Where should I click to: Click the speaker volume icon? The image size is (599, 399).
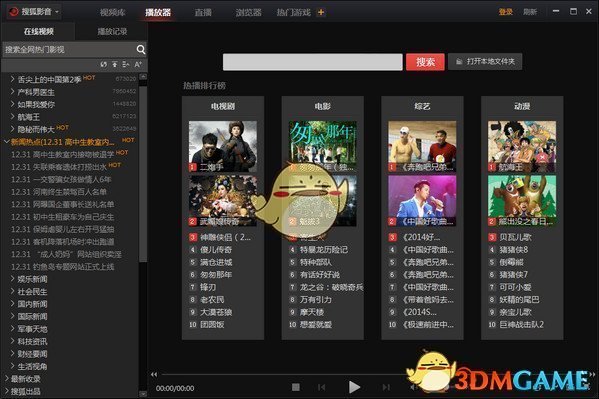pos(413,387)
